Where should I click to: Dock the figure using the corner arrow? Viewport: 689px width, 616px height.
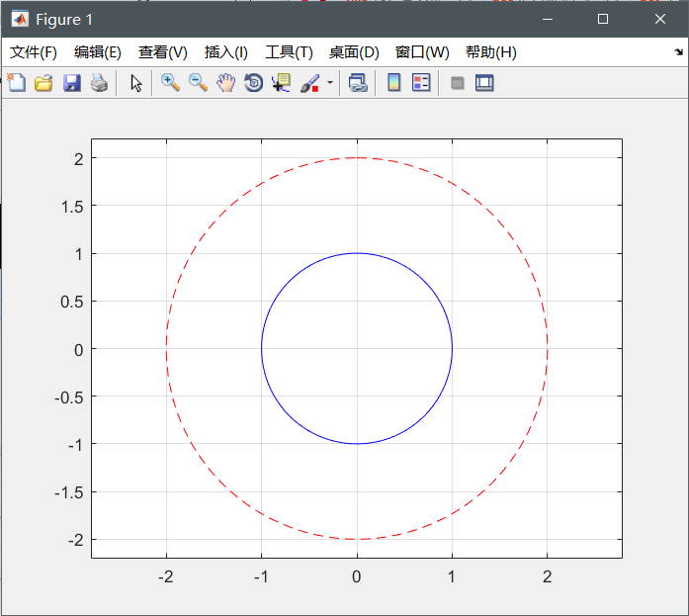[x=678, y=51]
